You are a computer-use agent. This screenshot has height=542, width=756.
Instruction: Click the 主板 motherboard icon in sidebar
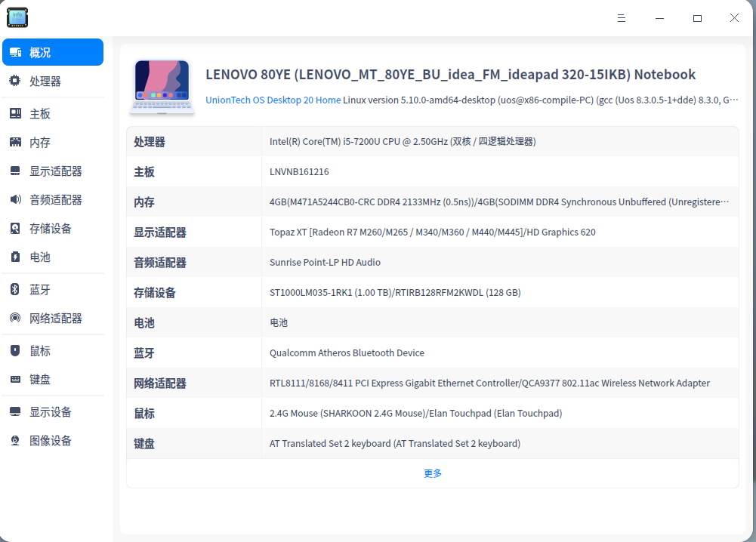point(15,114)
